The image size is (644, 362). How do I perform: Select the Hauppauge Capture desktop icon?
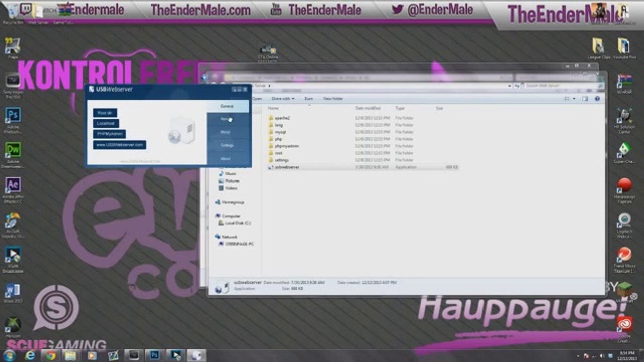pyautogui.click(x=624, y=191)
